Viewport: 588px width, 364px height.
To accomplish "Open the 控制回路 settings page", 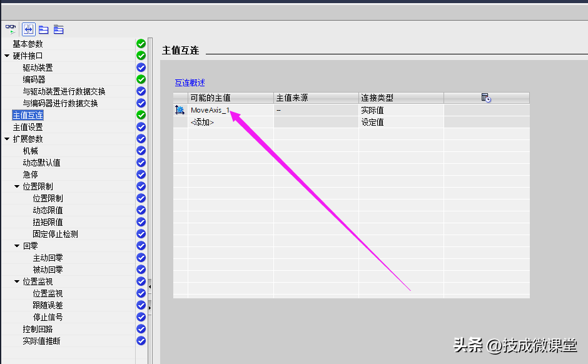I will 38,329.
